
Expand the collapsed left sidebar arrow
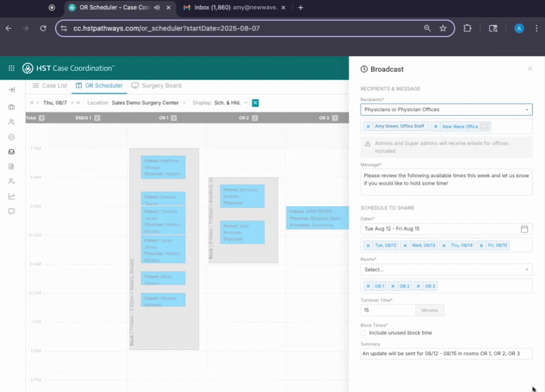(x=11, y=90)
